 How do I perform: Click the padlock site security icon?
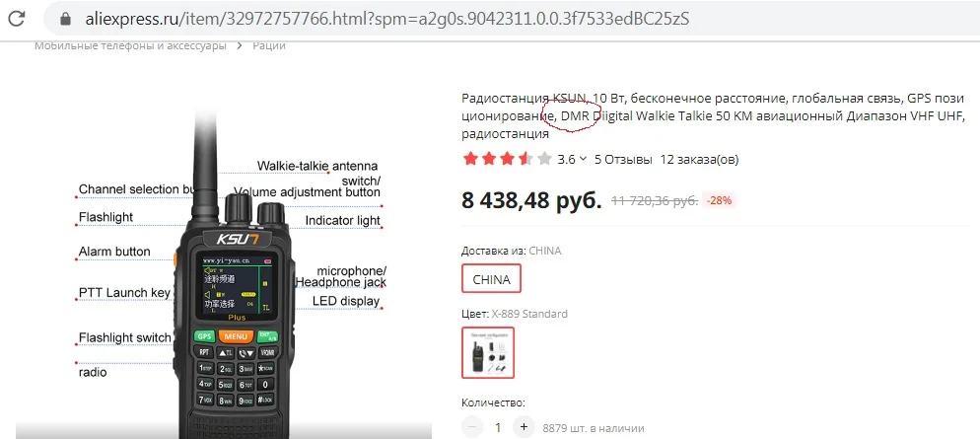click(66, 19)
